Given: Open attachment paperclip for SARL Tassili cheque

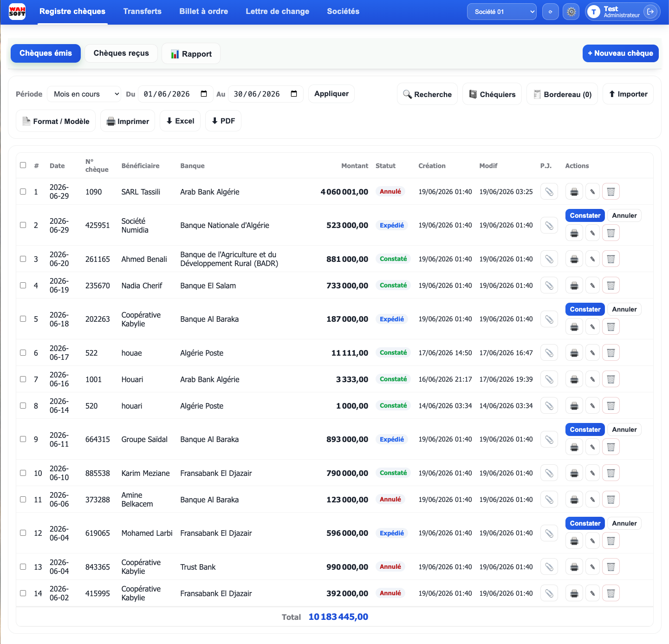Looking at the screenshot, I should tap(549, 192).
